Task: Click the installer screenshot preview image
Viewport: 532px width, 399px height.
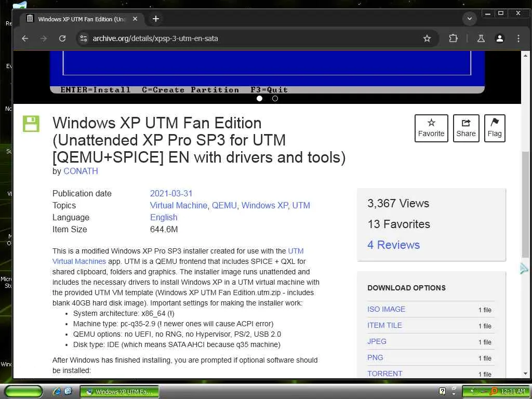Action: point(267,72)
